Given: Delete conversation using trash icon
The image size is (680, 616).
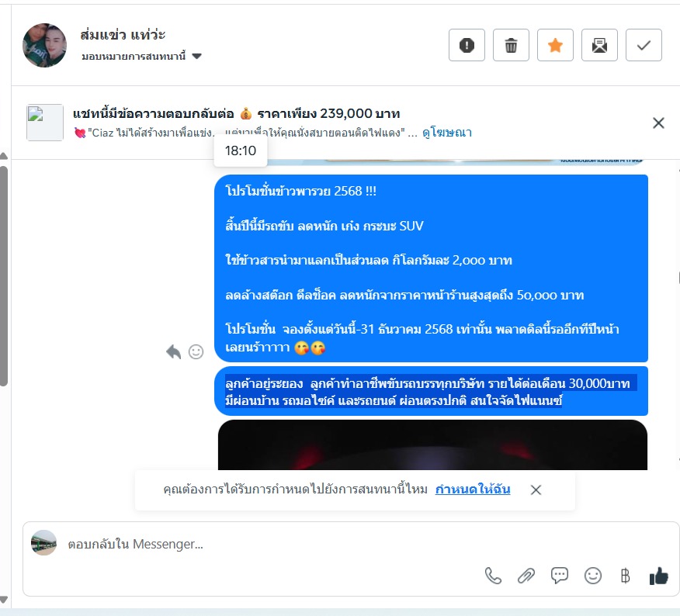Looking at the screenshot, I should point(511,45).
